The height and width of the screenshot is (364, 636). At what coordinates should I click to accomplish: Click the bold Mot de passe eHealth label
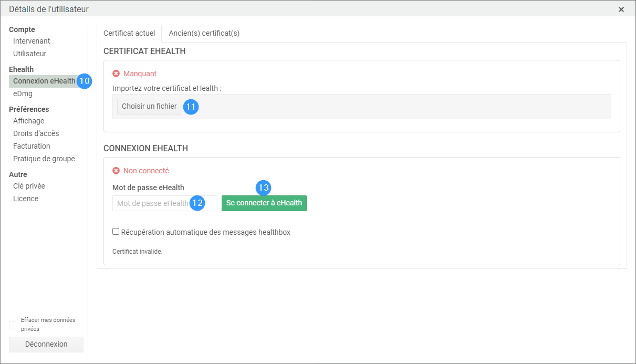[148, 188]
